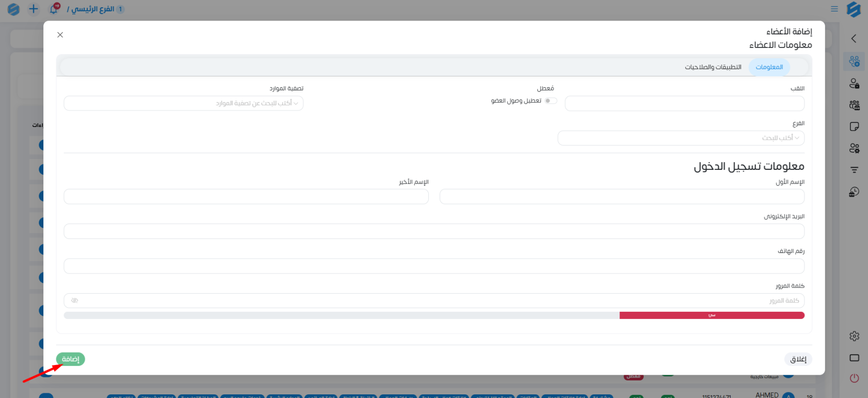Click the sidebar back chevron arrow
Image resolution: width=868 pixels, height=398 pixels.
(854, 39)
